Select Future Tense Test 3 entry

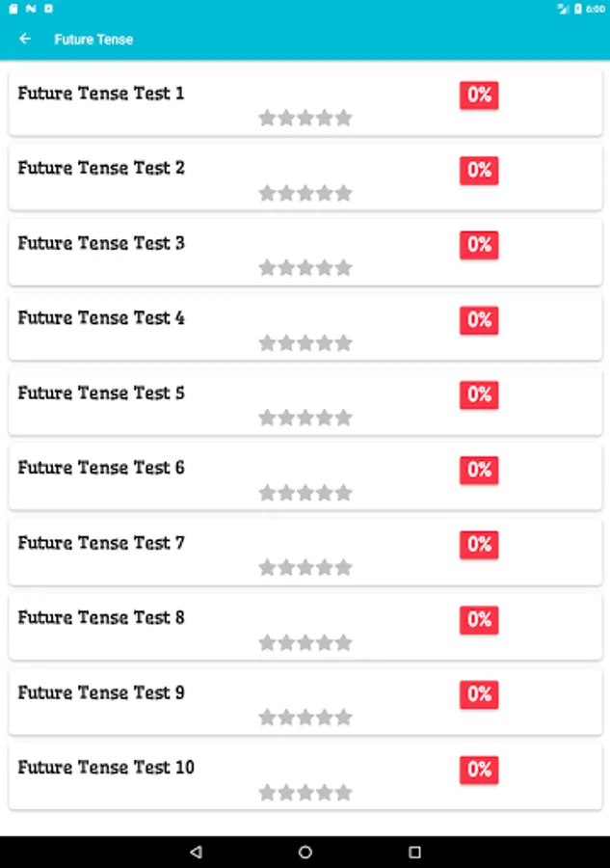[101, 243]
